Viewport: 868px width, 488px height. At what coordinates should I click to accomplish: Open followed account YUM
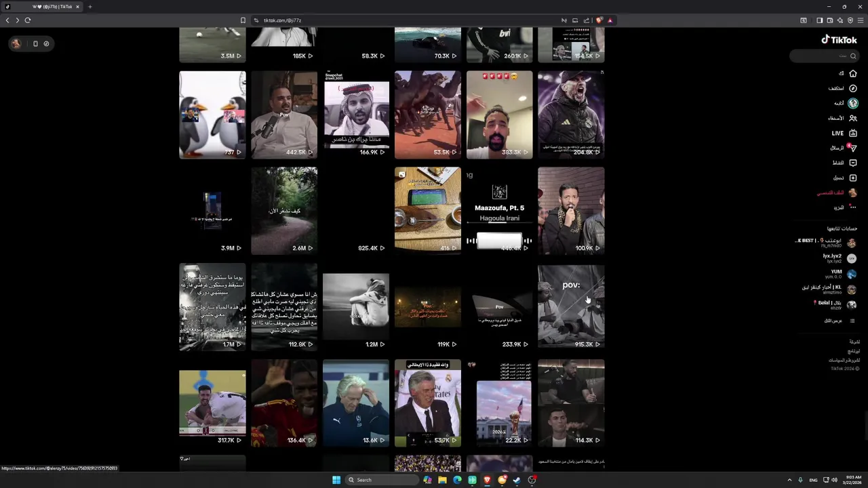click(x=841, y=274)
